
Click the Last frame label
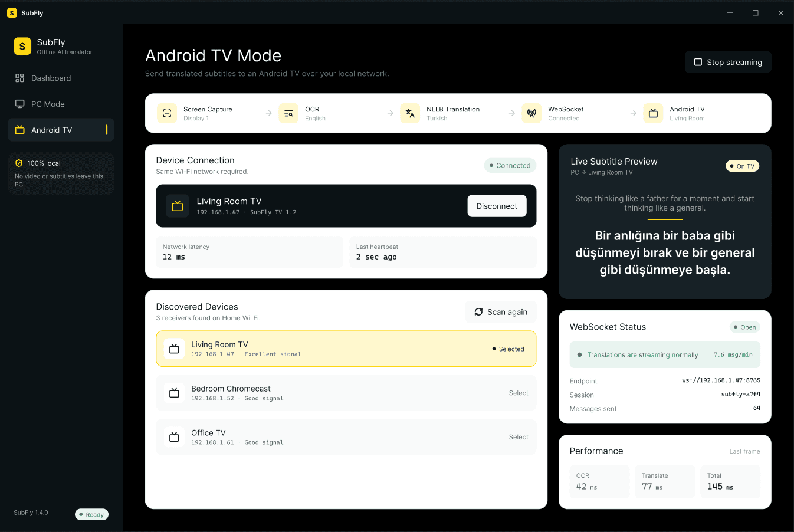tap(744, 451)
